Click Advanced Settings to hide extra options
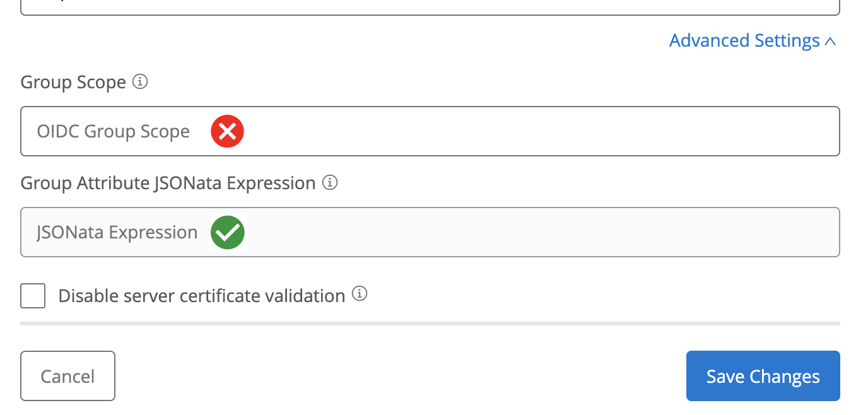Viewport: 868px width, 415px height. click(744, 40)
